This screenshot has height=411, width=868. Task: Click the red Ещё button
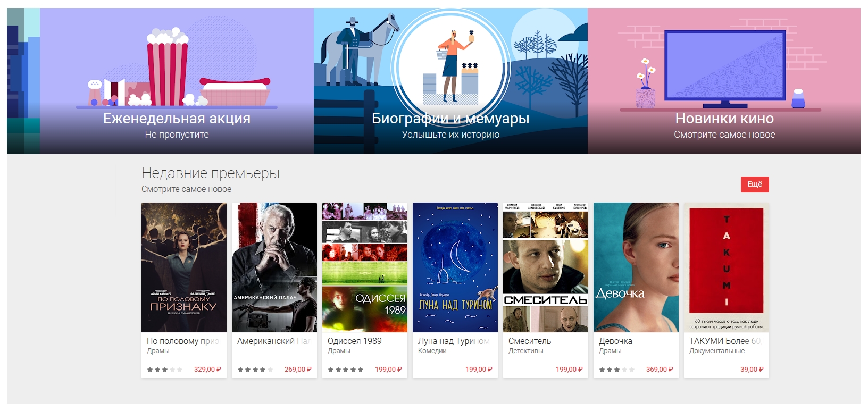point(755,184)
